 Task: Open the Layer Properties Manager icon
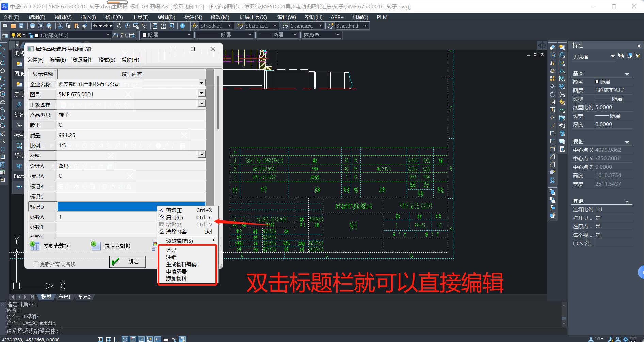[5, 35]
